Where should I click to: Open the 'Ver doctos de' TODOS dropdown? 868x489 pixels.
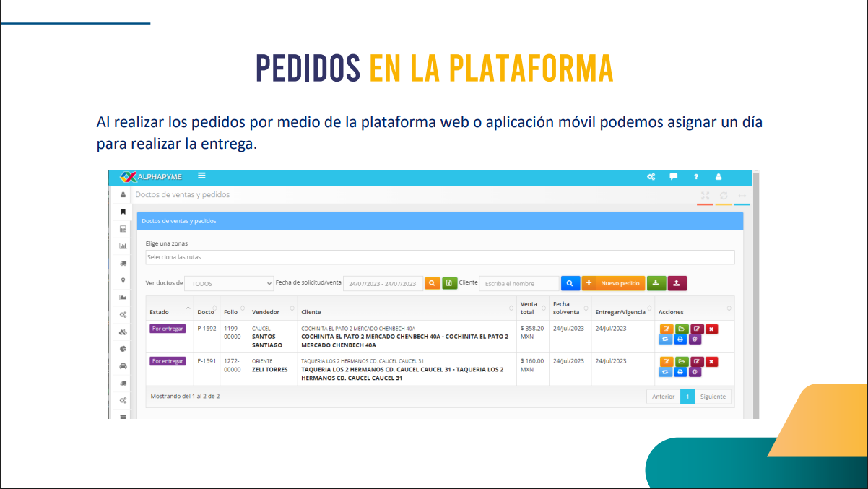(229, 284)
